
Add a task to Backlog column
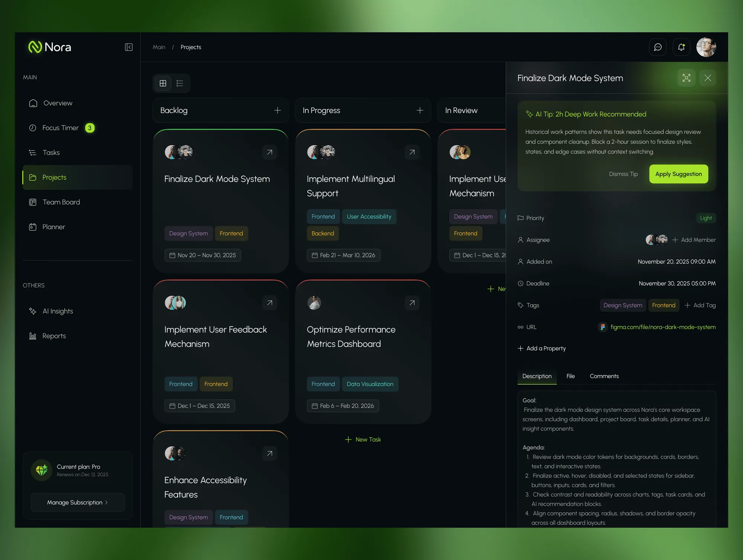[x=278, y=110]
